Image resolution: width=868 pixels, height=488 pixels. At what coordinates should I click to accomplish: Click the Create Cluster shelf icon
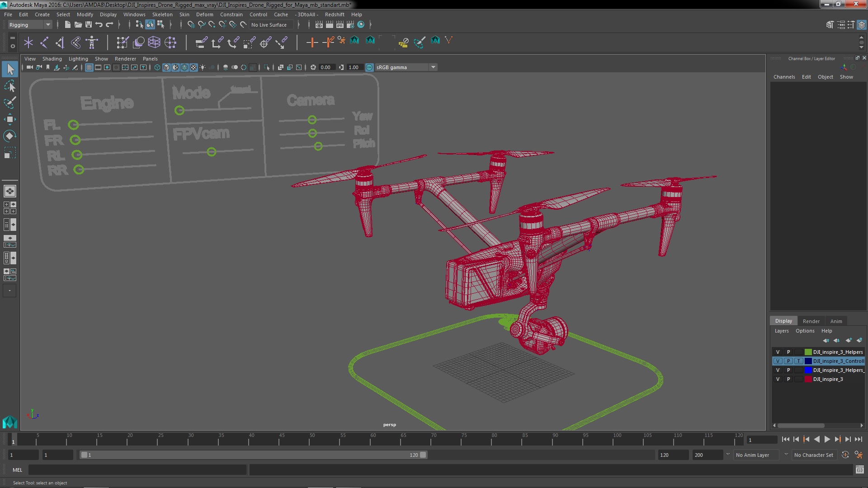point(170,42)
